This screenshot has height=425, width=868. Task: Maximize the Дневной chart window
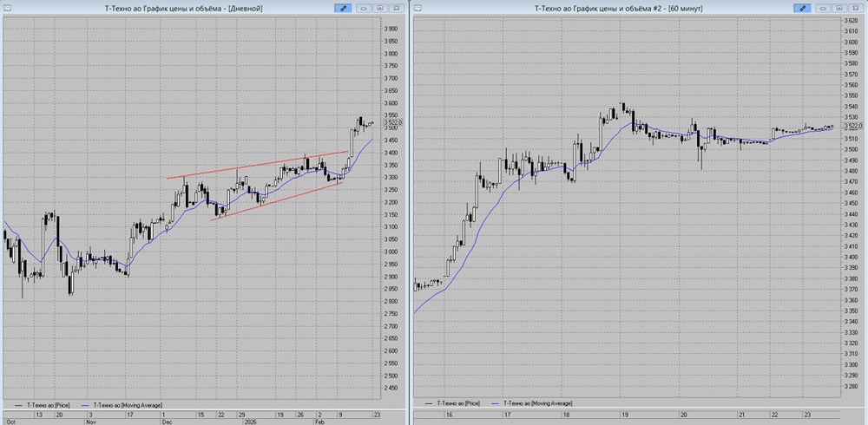click(x=380, y=8)
